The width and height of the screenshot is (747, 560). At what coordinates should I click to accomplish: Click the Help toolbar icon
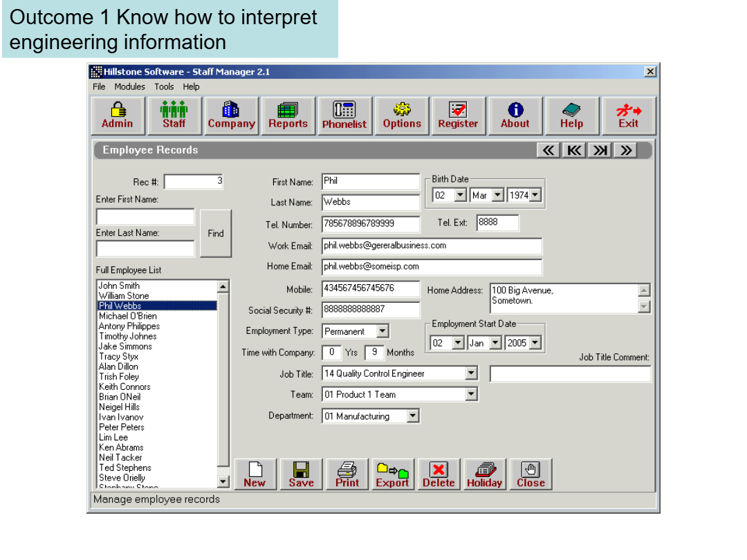pos(572,115)
